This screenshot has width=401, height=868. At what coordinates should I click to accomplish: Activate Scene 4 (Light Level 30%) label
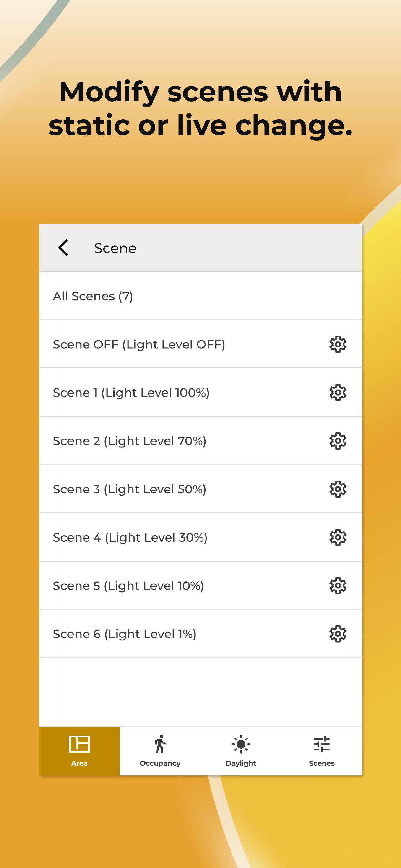[x=130, y=537]
